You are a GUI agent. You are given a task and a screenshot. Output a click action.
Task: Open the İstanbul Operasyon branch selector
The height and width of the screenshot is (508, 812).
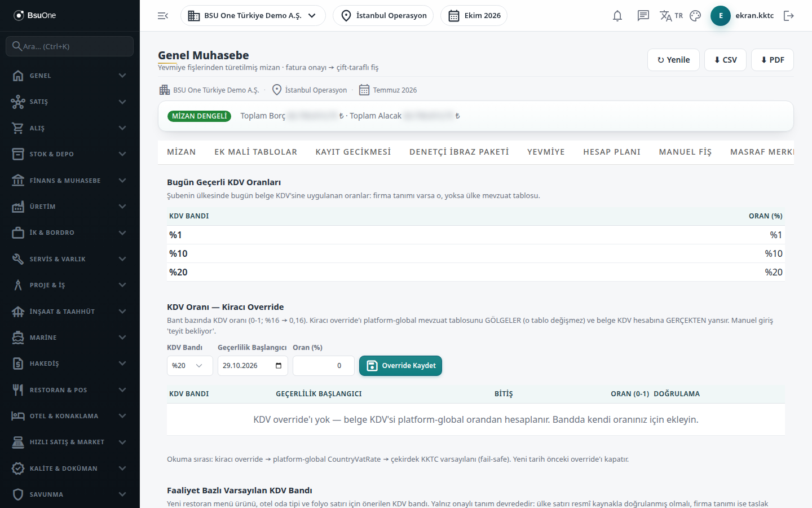click(x=383, y=16)
